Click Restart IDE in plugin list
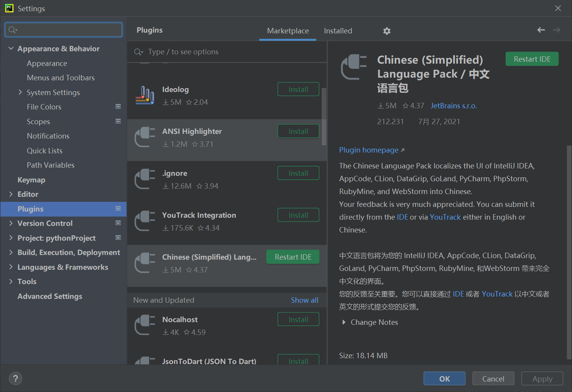This screenshot has height=392, width=572. tap(293, 257)
